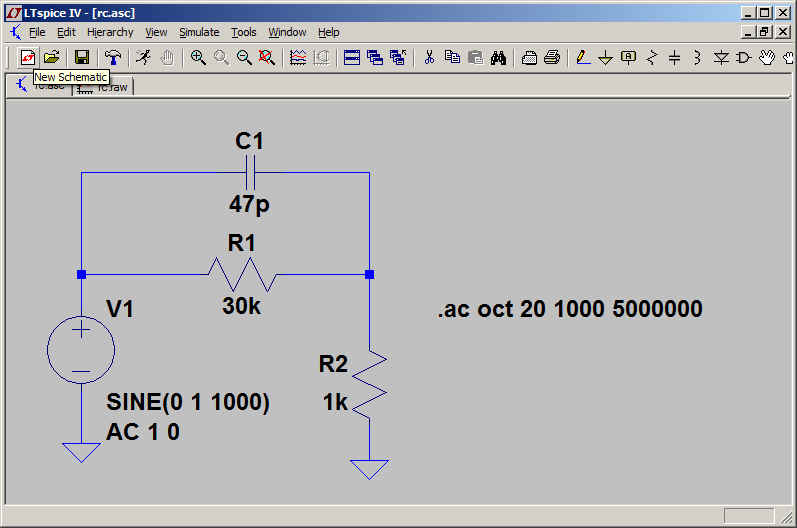Click the Control Panel hammer icon

click(x=113, y=57)
